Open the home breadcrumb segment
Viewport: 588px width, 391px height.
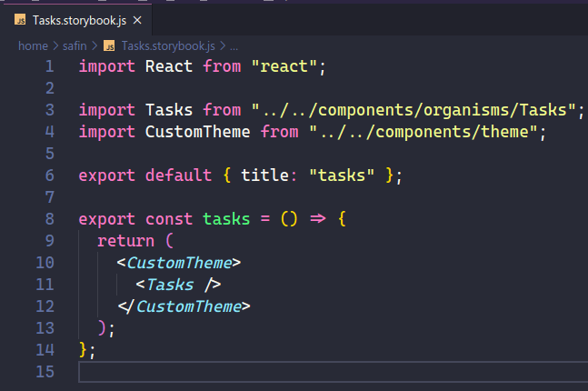click(x=33, y=45)
